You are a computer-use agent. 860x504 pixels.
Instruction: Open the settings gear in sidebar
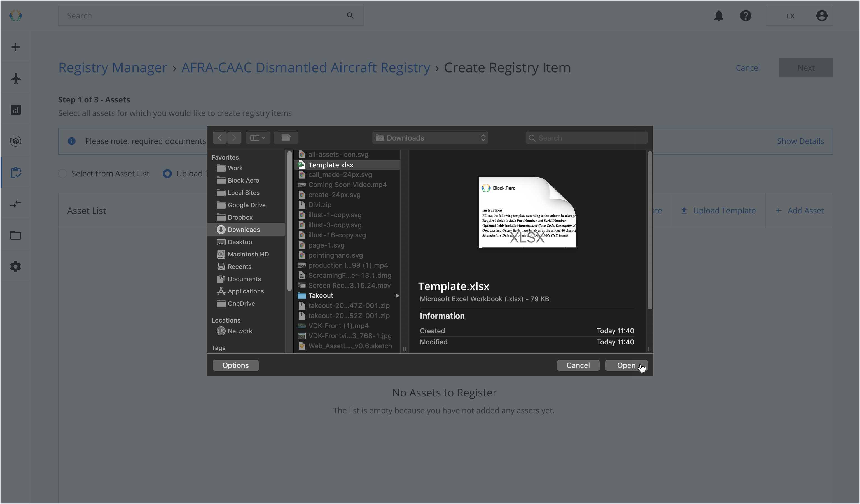coord(16,267)
